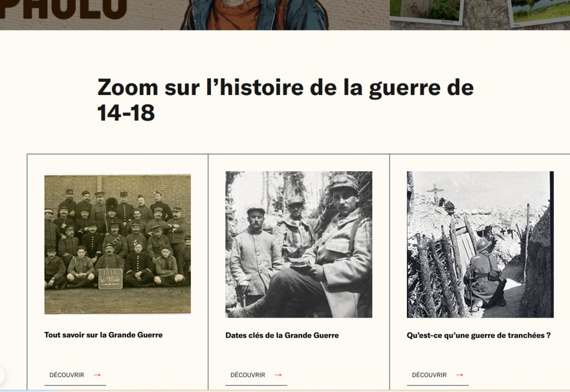570x392 pixels.
Task: Click the illustrated character in blue jacket
Action: [254, 14]
